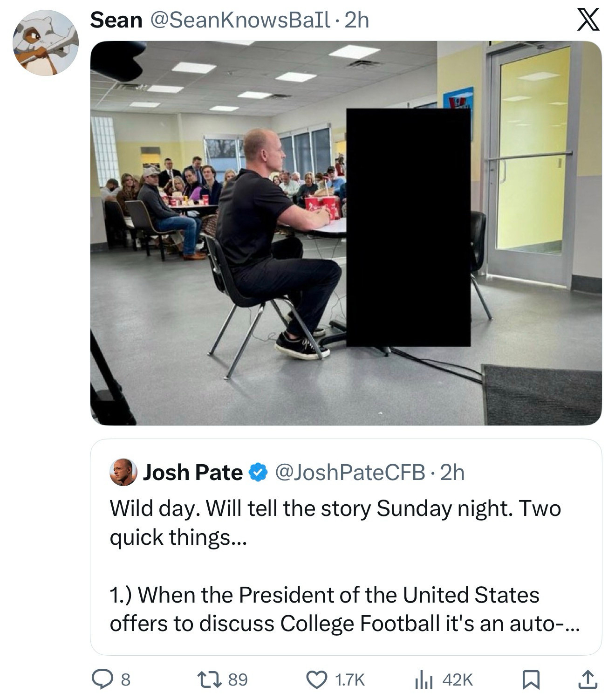The height and width of the screenshot is (700, 615).
Task: Click the 2h timestamp beside @JoshPateCFB
Action: [x=452, y=473]
